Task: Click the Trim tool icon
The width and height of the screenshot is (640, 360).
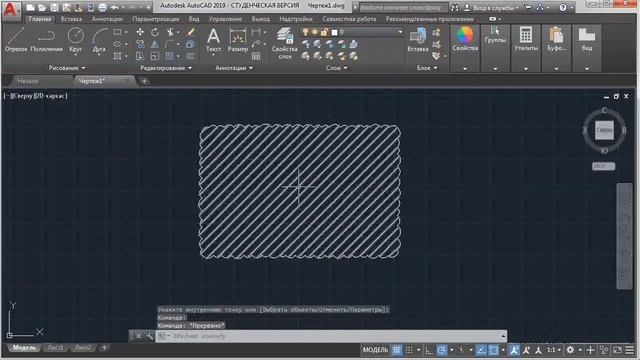Action: point(170,32)
